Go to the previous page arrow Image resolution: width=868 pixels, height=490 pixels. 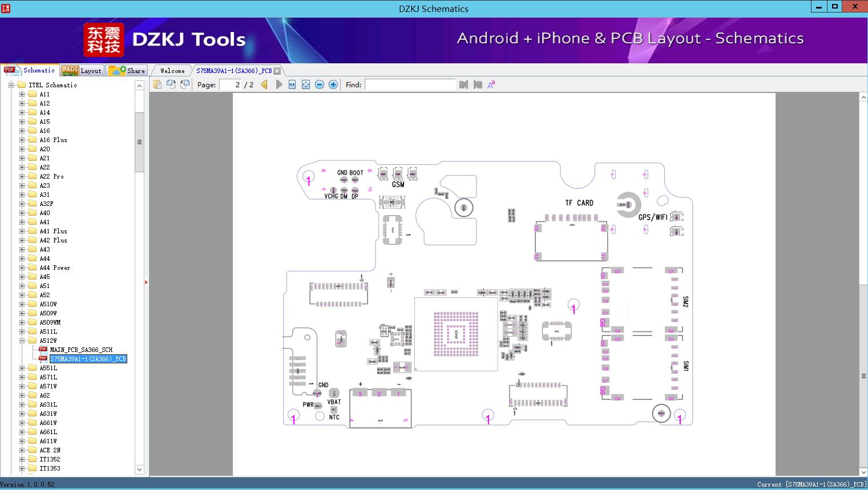pos(264,84)
